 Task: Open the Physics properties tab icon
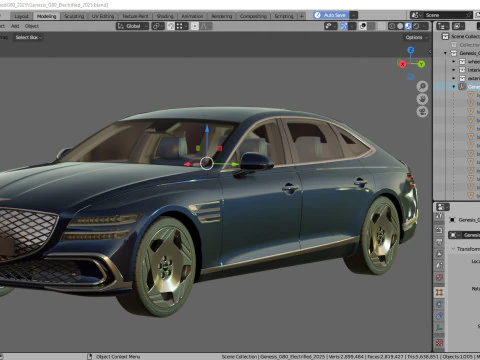[439, 304]
